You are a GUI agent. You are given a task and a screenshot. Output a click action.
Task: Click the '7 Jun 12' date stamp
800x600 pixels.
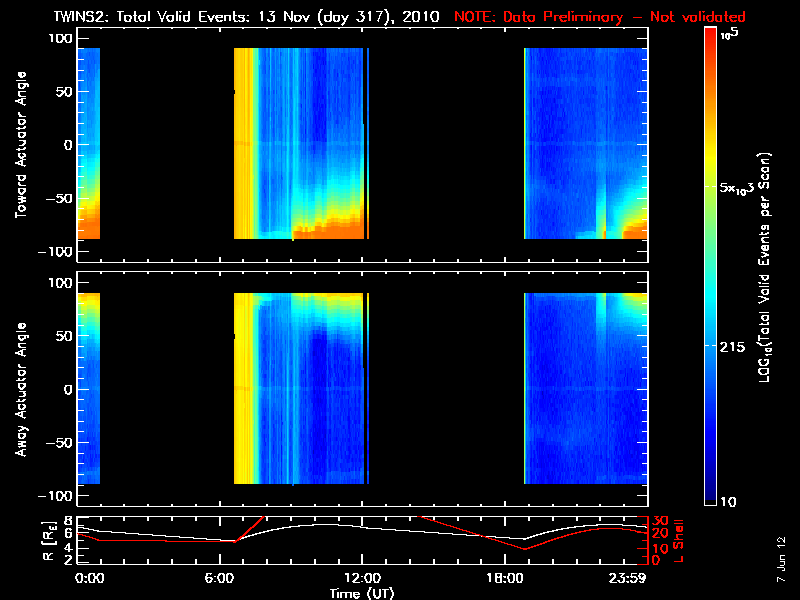click(781, 559)
